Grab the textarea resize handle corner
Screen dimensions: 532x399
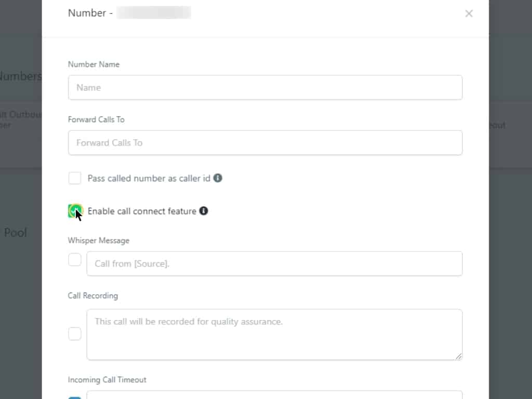point(459,356)
